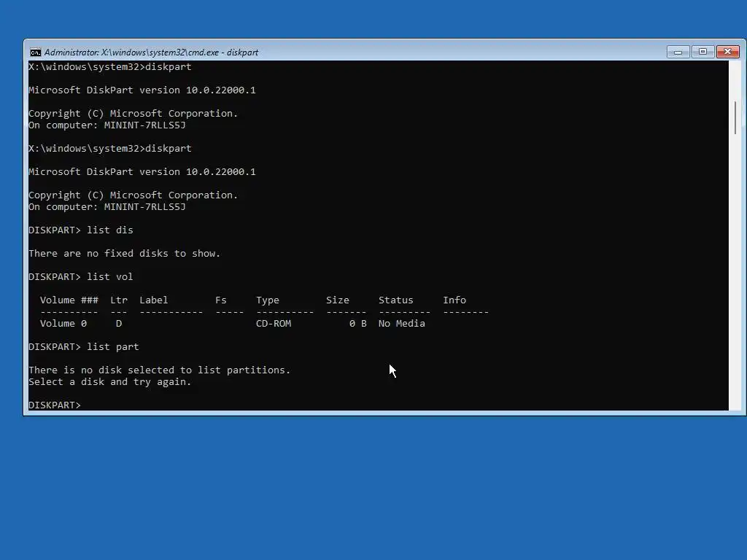This screenshot has height=560, width=747.
Task: Click the 'DISKPART> list dis' command line
Action: (x=81, y=230)
